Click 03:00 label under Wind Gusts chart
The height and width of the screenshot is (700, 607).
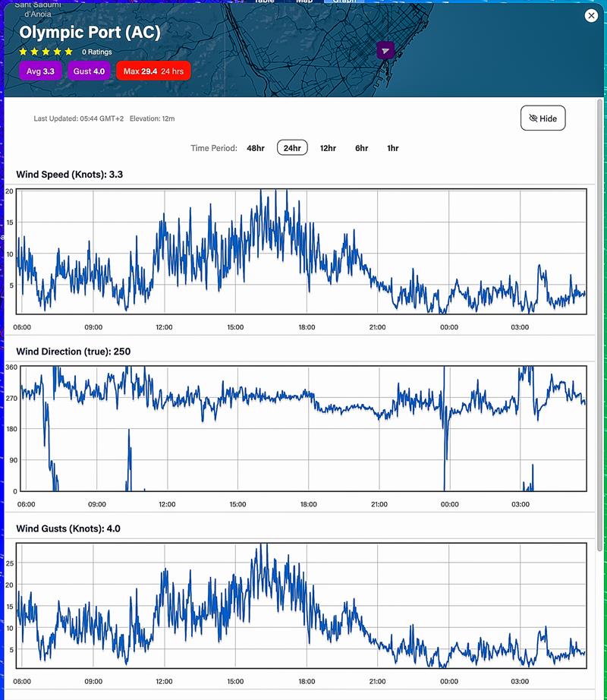[x=520, y=682]
